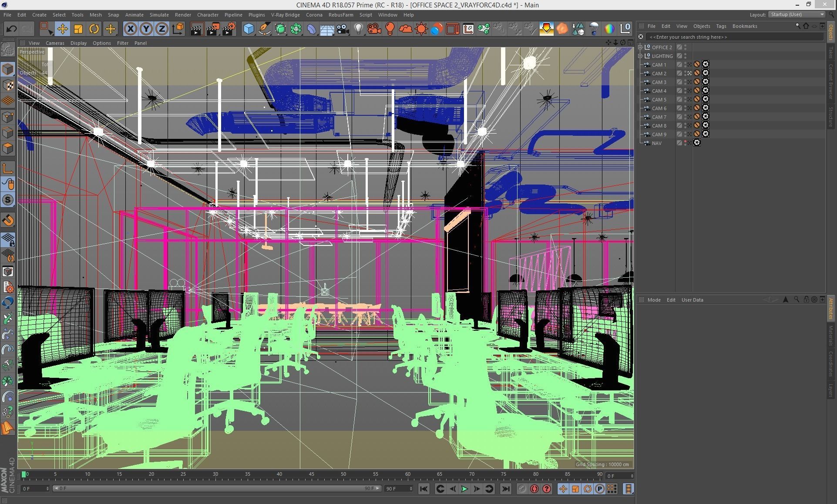Activate the Rotate tool
The image size is (837, 504).
(94, 29)
